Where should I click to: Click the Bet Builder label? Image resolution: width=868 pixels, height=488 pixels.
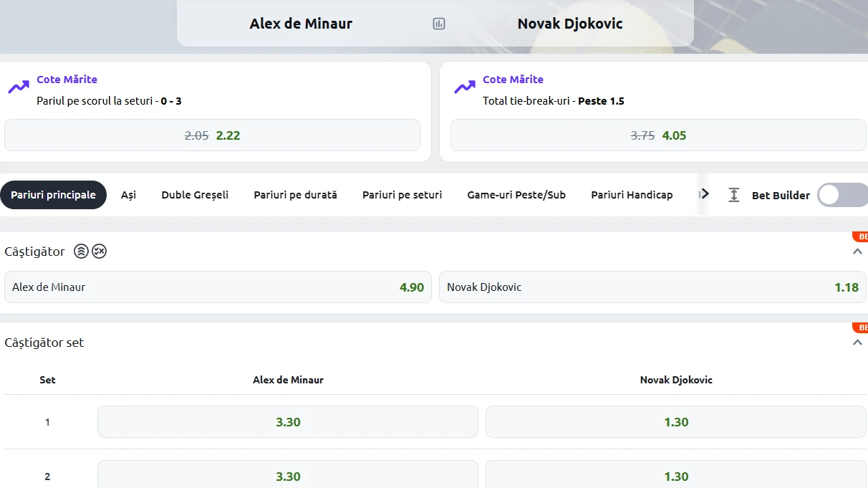tap(781, 195)
